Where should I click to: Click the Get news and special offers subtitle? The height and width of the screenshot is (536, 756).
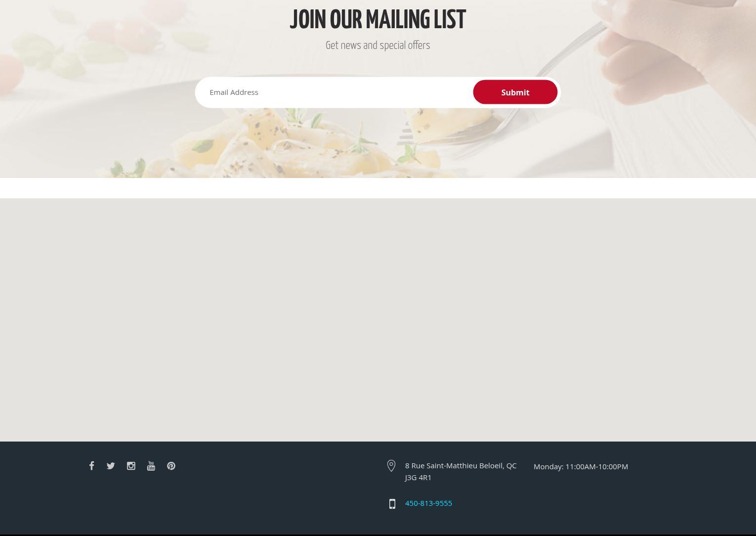(378, 45)
